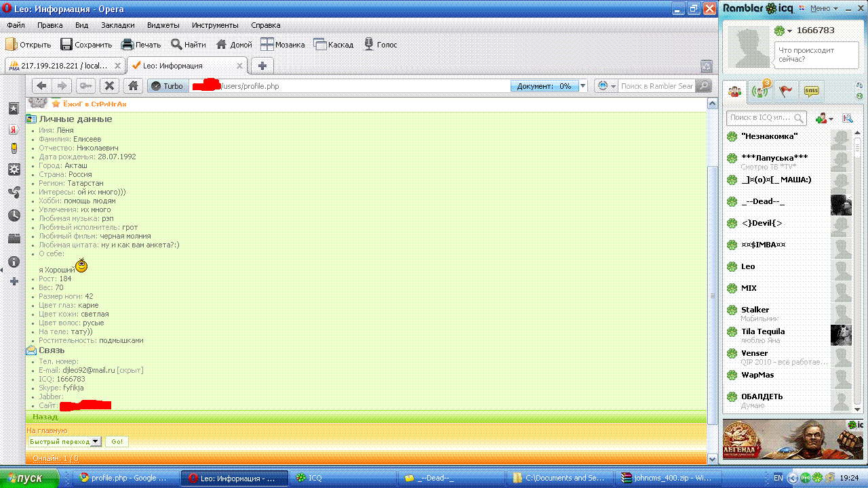The height and width of the screenshot is (488, 868).
Task: Switch to the ICQ SMS tab
Action: point(811,91)
